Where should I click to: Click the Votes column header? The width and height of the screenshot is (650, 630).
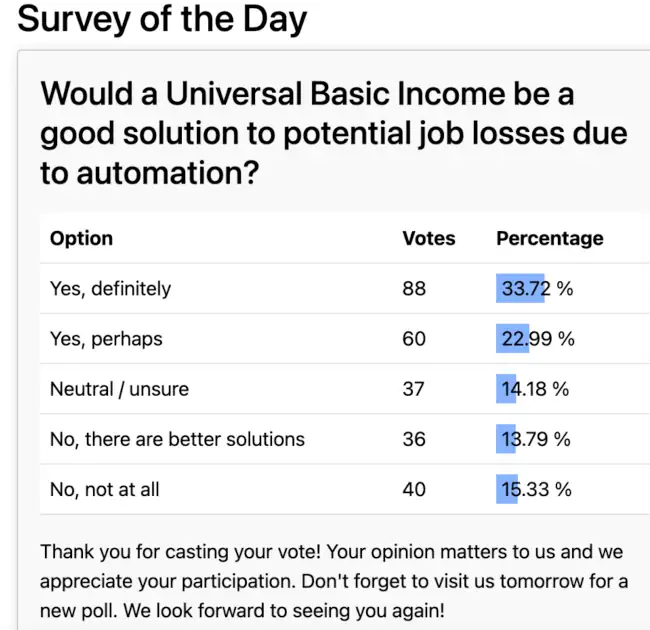coord(428,238)
